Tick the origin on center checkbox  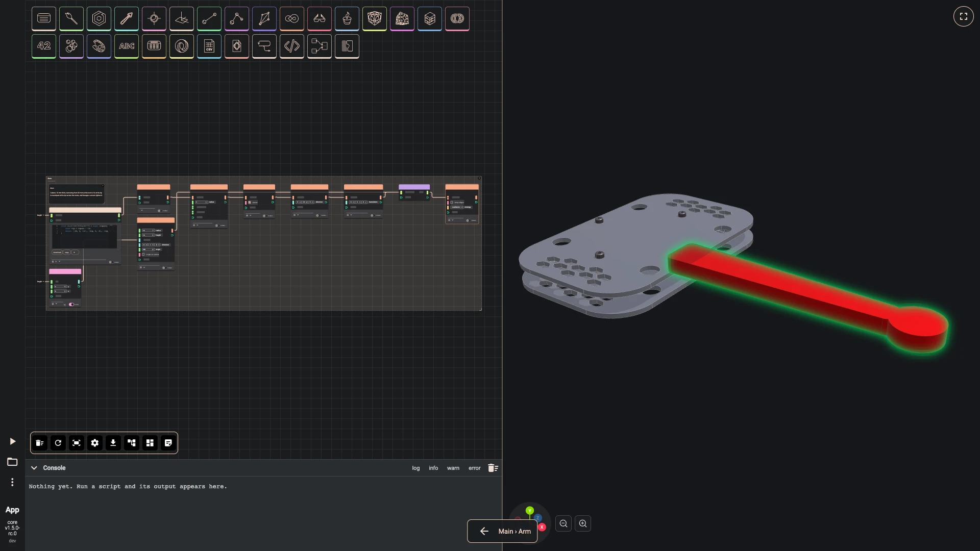[143, 254]
